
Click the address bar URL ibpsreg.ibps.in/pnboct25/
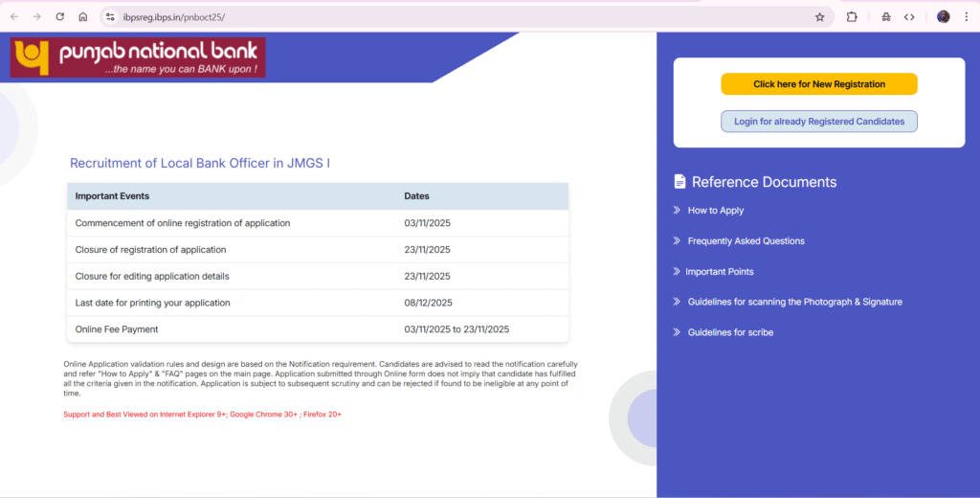click(x=174, y=17)
